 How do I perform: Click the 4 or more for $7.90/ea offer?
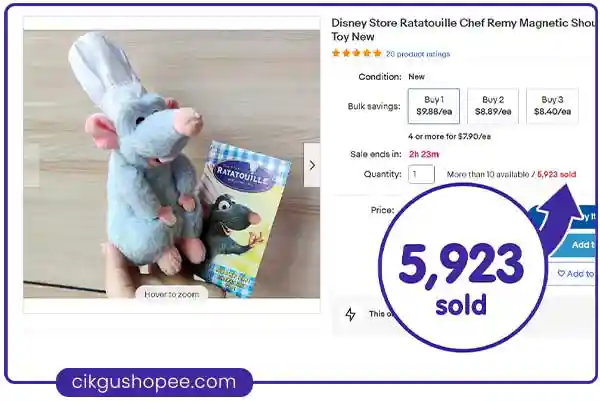pos(449,137)
